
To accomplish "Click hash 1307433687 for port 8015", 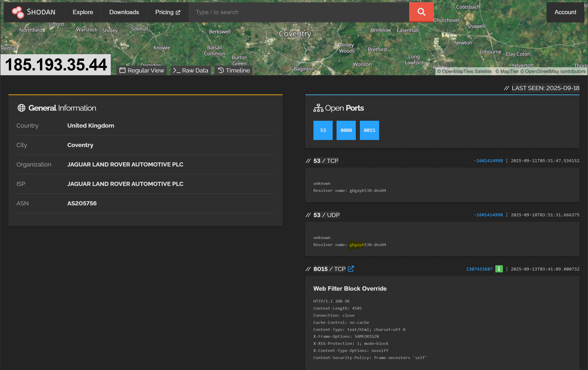I will [479, 269].
